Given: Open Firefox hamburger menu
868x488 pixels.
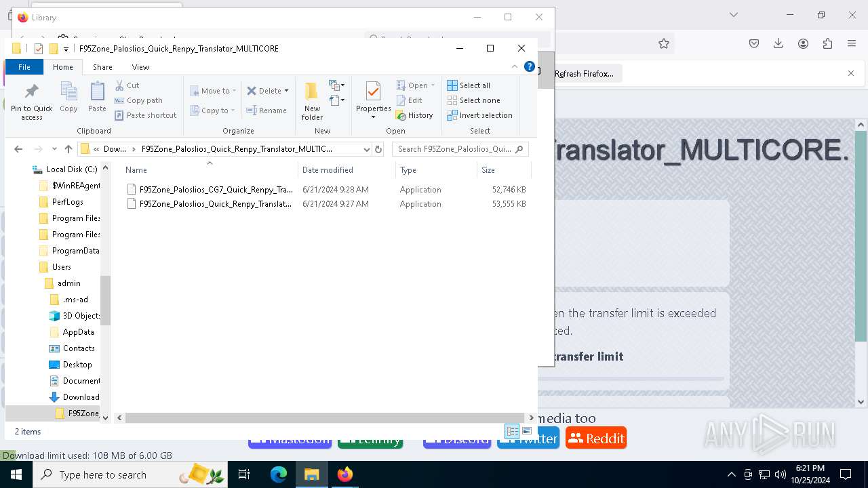Looking at the screenshot, I should pos(852,43).
